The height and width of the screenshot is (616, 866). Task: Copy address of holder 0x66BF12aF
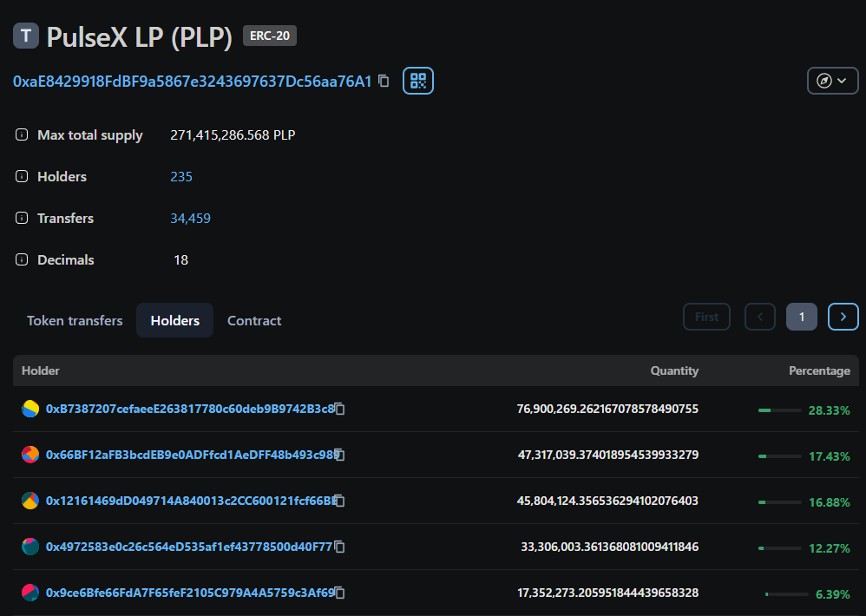340,455
